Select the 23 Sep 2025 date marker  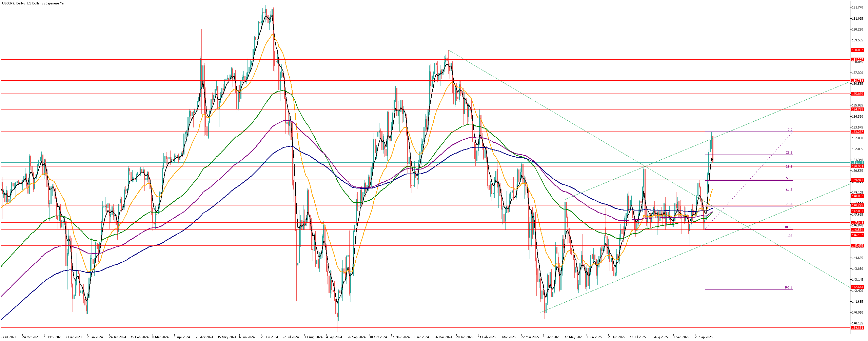pos(704,337)
